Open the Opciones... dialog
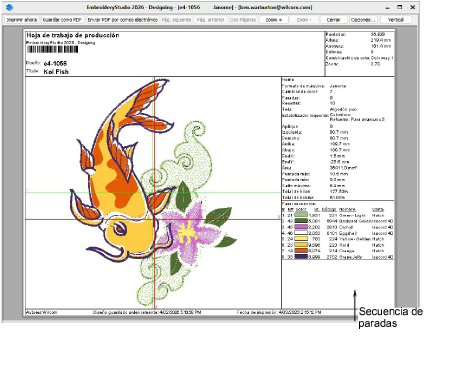Viewport: 476px width, 366px height. tap(363, 20)
